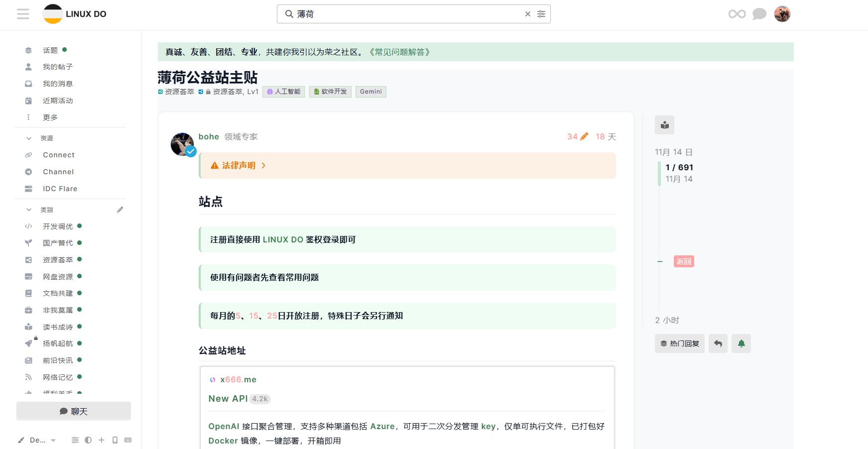868x449 pixels.
Task: Click the 薄荷公益站主贴 topic title
Action: (208, 77)
